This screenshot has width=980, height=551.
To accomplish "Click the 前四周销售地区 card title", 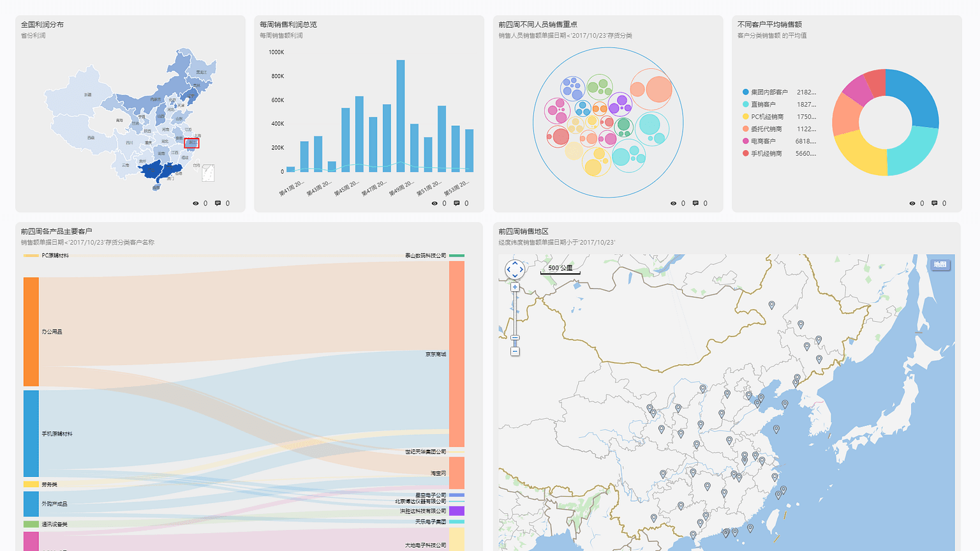I will pyautogui.click(x=523, y=231).
